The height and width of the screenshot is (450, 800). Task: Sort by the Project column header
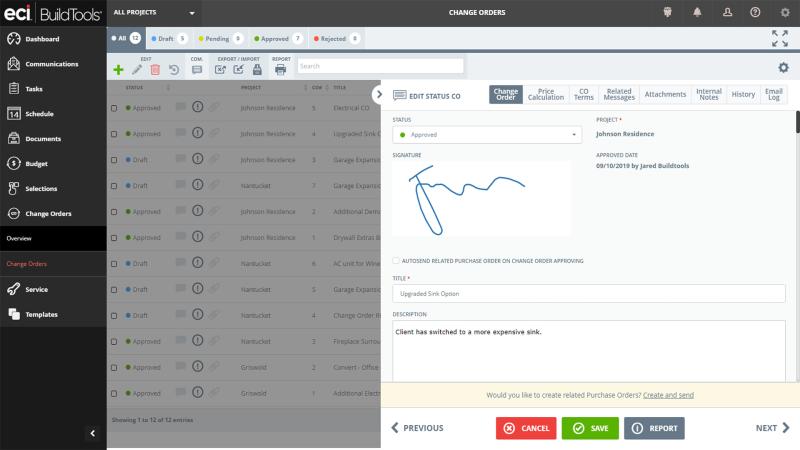[251, 88]
